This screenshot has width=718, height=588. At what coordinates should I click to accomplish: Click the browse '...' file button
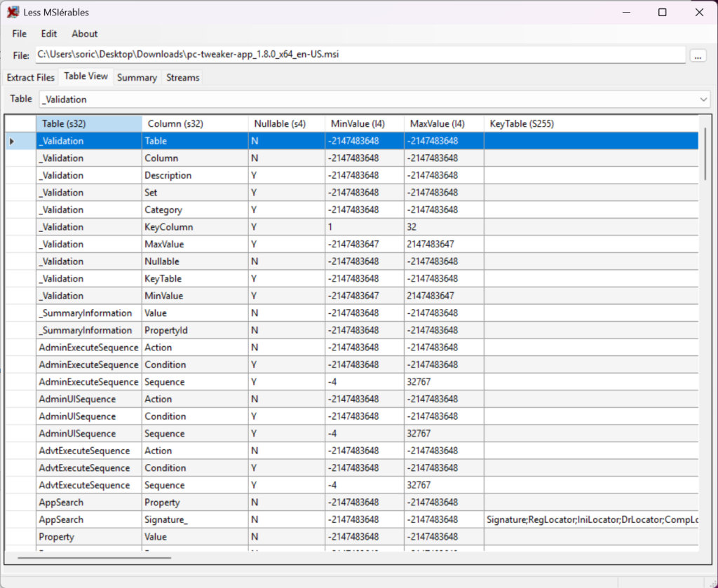tap(698, 56)
